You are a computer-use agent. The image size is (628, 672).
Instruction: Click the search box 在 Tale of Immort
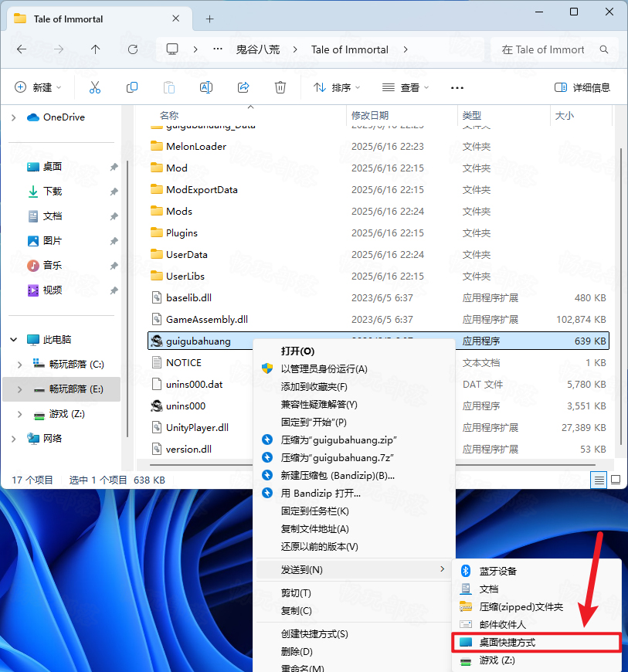point(555,49)
